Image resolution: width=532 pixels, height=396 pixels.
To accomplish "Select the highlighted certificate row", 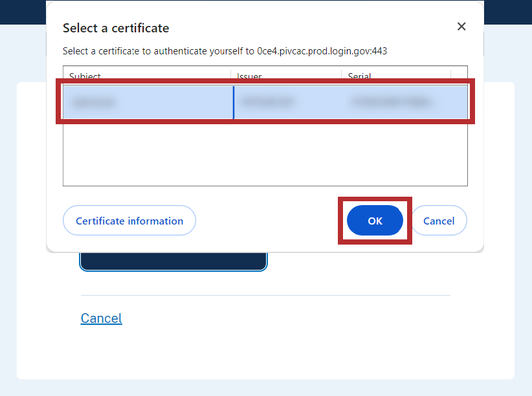I will (x=265, y=102).
